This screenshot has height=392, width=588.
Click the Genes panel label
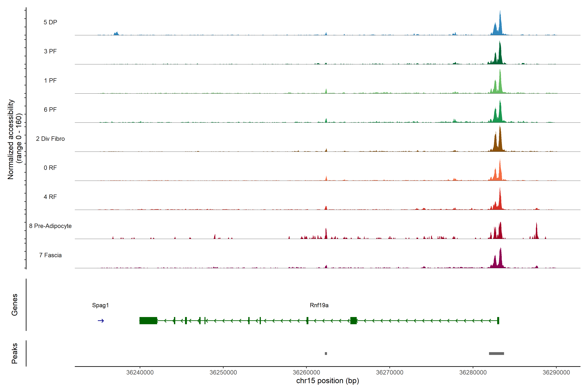[x=15, y=305]
